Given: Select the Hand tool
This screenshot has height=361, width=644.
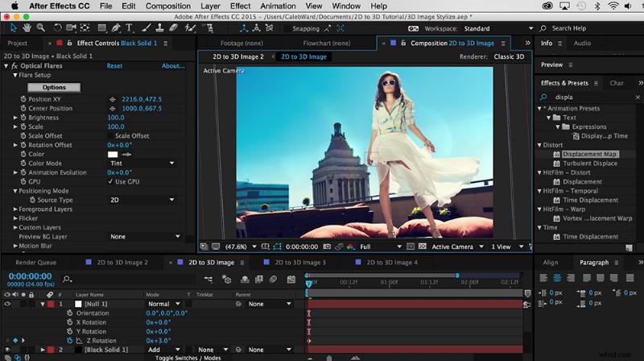Looking at the screenshot, I should coord(27,28).
